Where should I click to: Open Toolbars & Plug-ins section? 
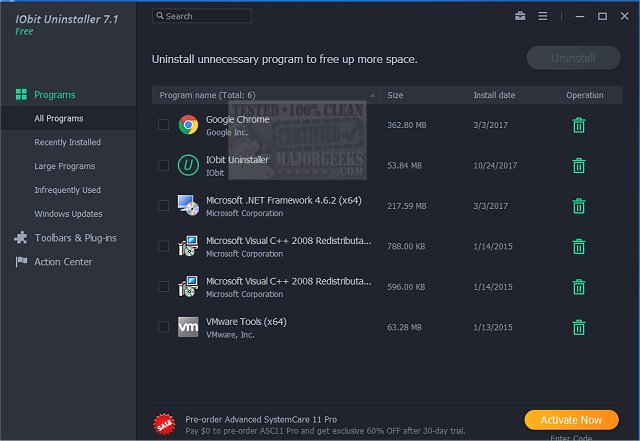click(x=76, y=238)
